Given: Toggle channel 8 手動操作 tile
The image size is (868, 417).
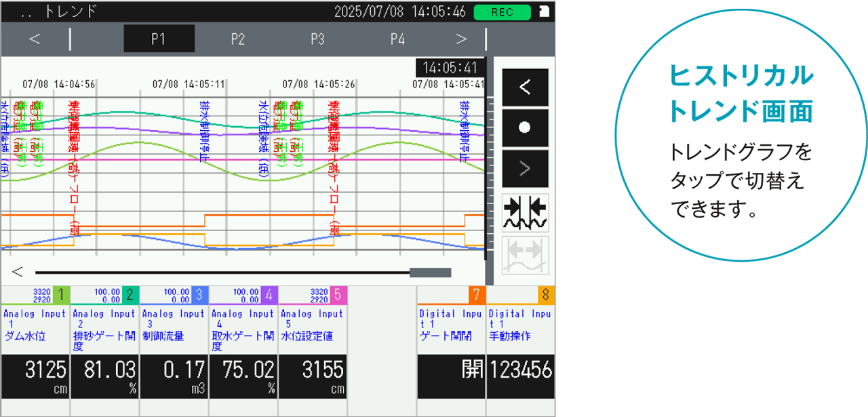Looking at the screenshot, I should pyautogui.click(x=520, y=370).
